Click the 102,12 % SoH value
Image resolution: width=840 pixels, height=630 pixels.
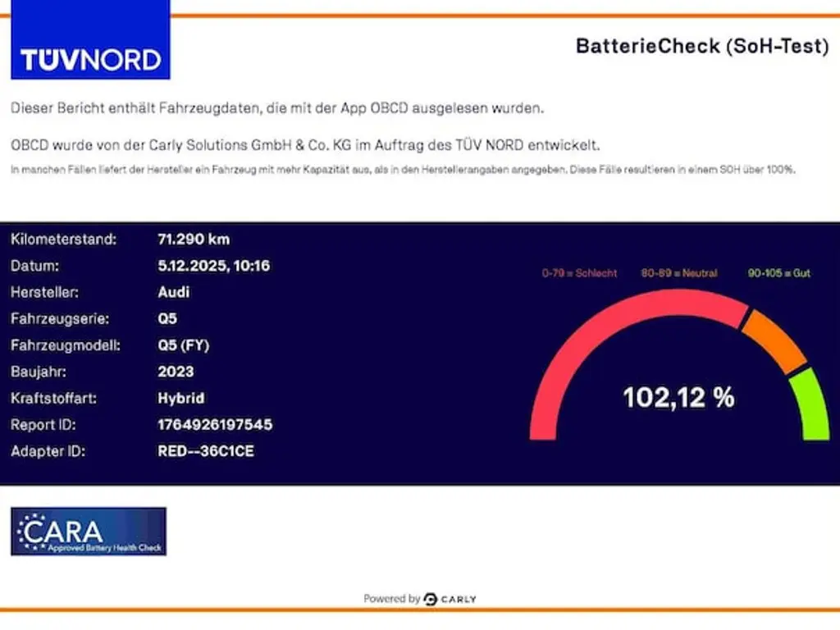678,398
